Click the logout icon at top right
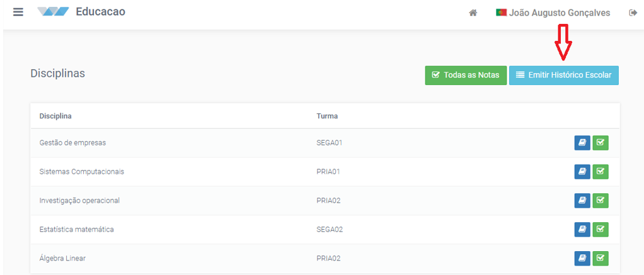The image size is (644, 275). click(x=633, y=13)
